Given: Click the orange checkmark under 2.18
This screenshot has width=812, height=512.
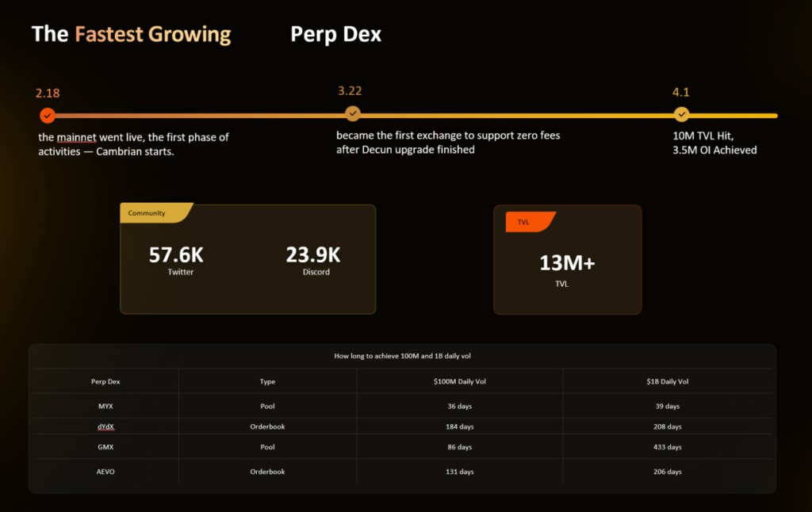Looking at the screenshot, I should pyautogui.click(x=48, y=116).
